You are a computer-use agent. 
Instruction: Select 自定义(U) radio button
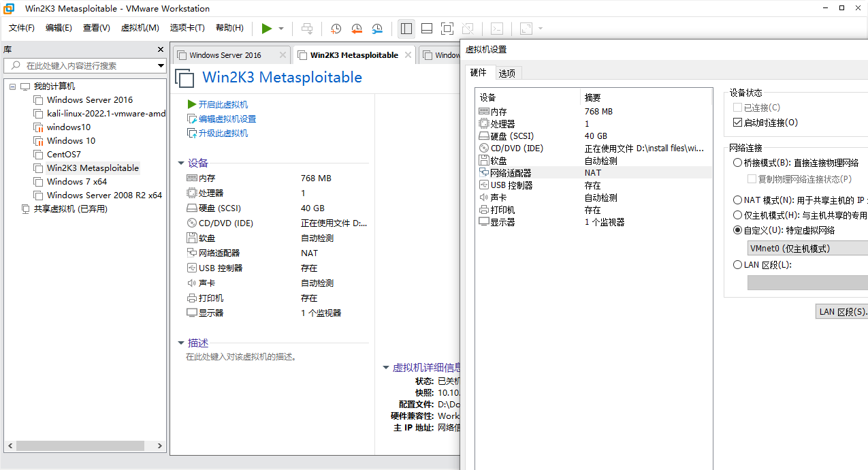point(737,230)
